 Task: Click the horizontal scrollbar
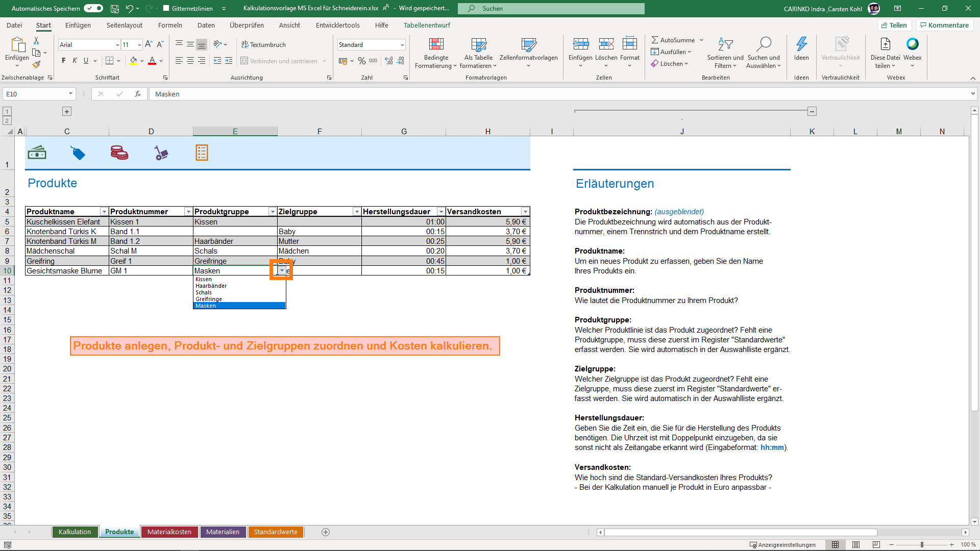tap(741, 532)
